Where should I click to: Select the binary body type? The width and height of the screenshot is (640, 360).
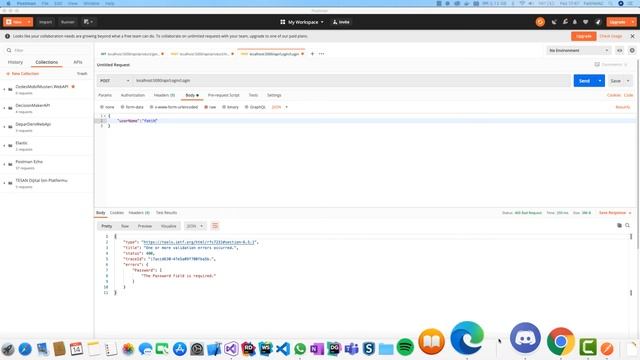pos(231,107)
